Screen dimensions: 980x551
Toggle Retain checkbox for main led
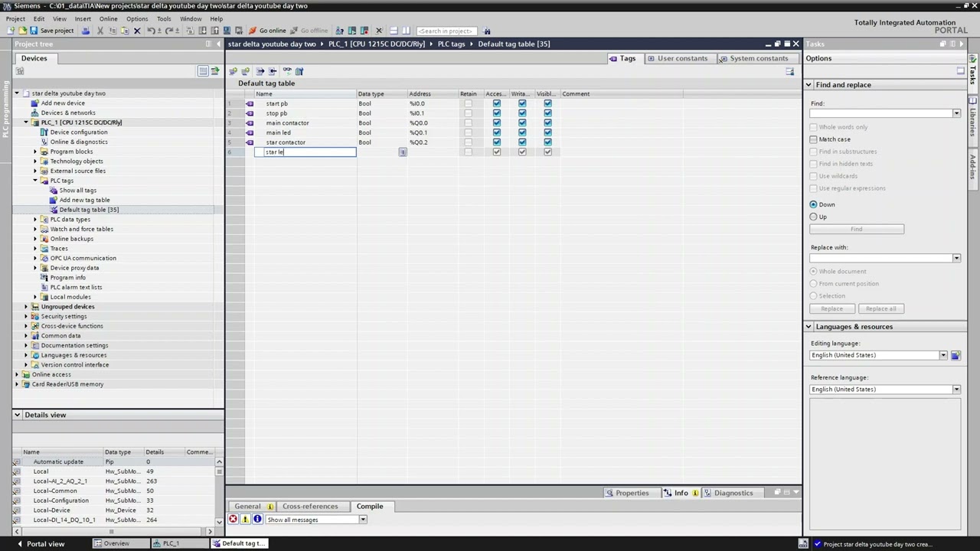pos(468,132)
